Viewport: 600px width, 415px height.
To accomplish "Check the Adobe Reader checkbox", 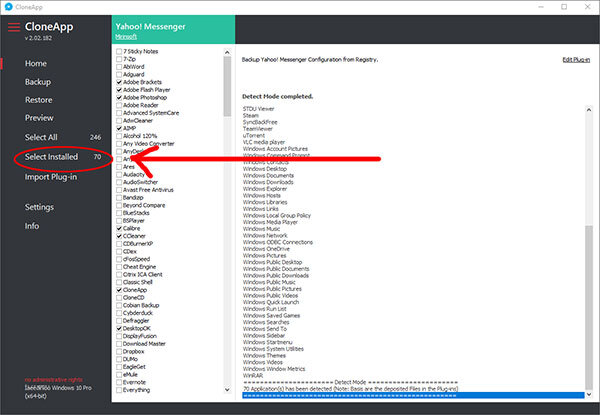I will point(119,105).
